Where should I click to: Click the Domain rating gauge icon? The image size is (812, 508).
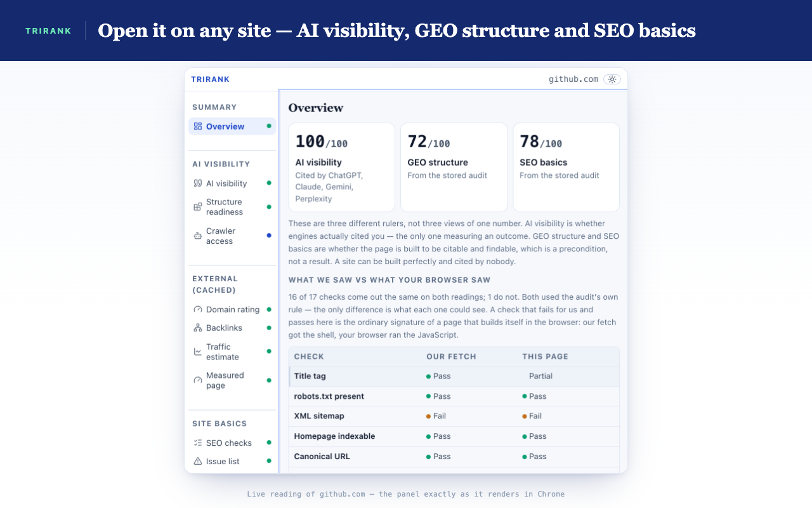point(198,310)
